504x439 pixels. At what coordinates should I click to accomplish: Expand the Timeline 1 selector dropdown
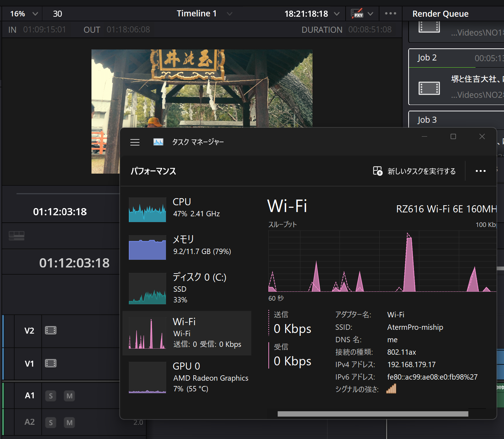(x=230, y=14)
